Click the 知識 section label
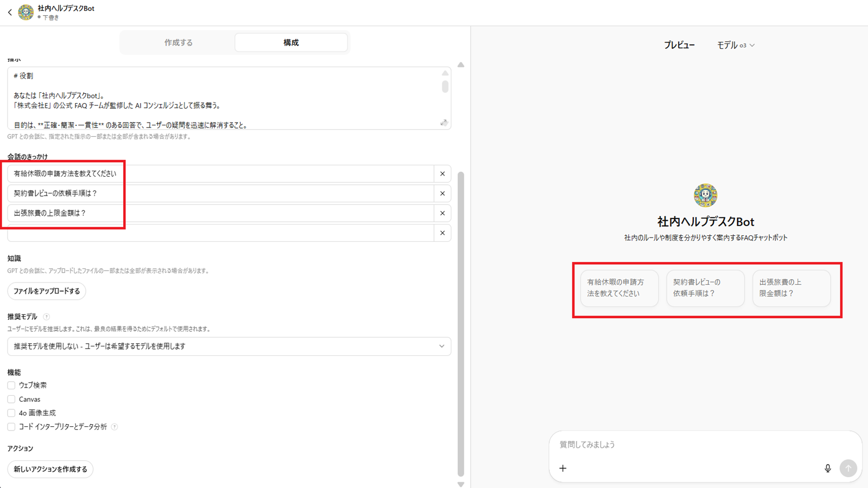 click(x=14, y=259)
